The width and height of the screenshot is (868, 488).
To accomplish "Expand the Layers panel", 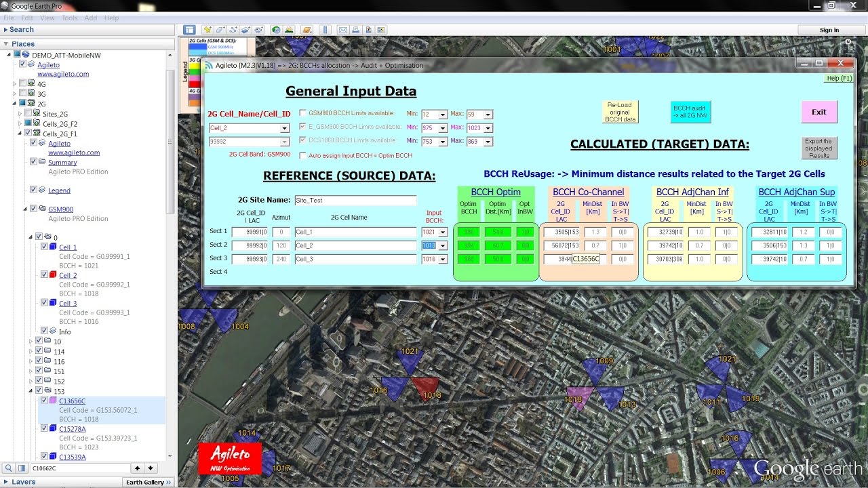I will 6,482.
